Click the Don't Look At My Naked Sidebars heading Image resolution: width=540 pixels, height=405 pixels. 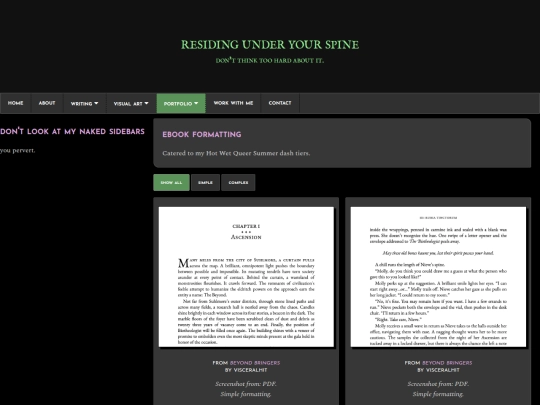[72, 132]
